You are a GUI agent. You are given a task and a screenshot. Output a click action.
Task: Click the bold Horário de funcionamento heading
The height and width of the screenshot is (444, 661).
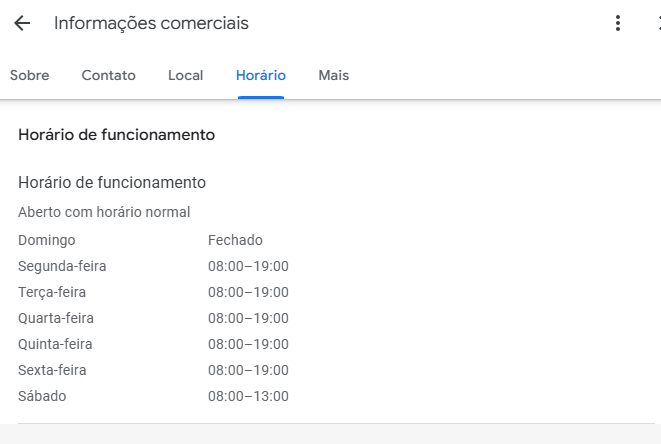click(116, 134)
